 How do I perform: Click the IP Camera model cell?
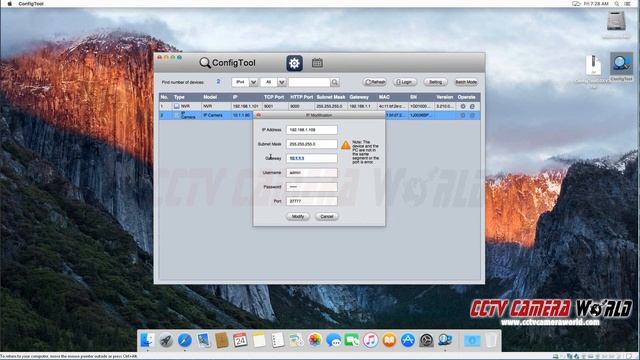pyautogui.click(x=213, y=116)
